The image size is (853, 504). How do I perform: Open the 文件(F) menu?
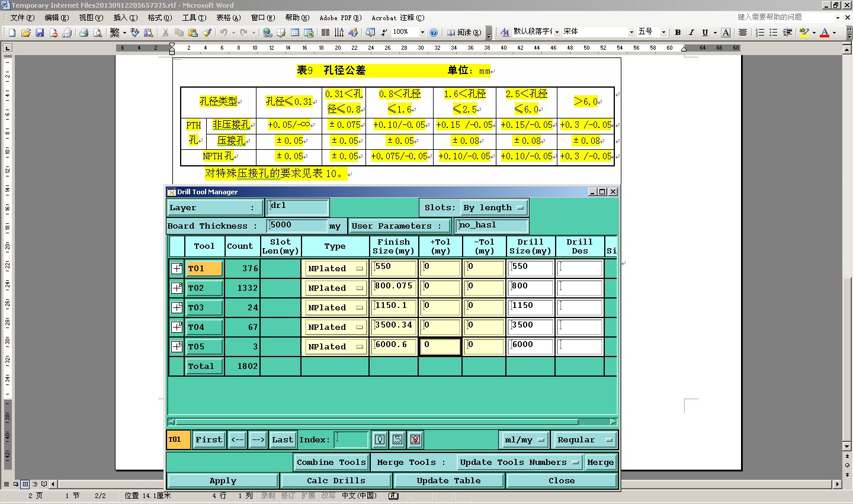click(x=23, y=18)
